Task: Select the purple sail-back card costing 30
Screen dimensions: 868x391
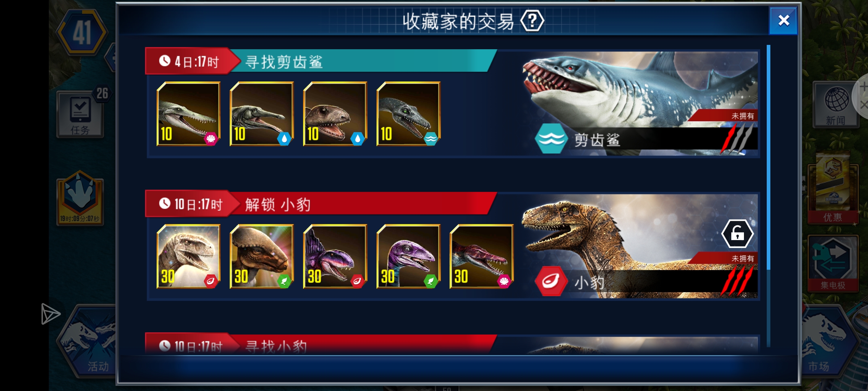Action: coord(335,256)
